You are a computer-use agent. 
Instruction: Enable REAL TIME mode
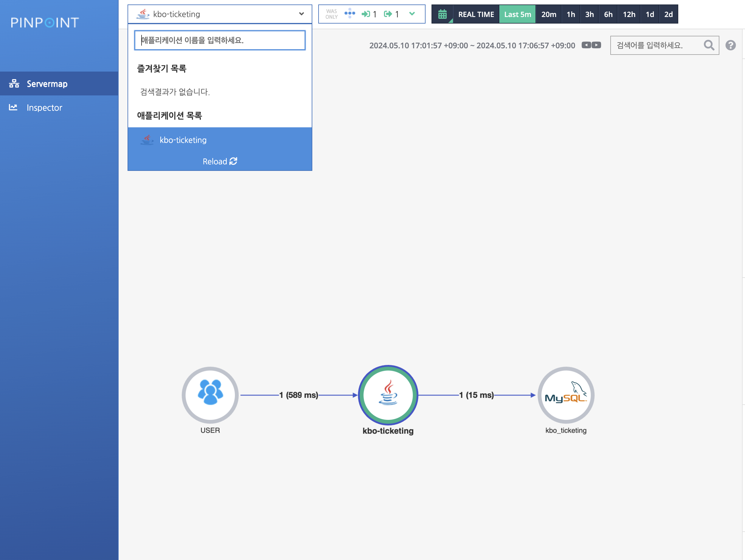(476, 14)
